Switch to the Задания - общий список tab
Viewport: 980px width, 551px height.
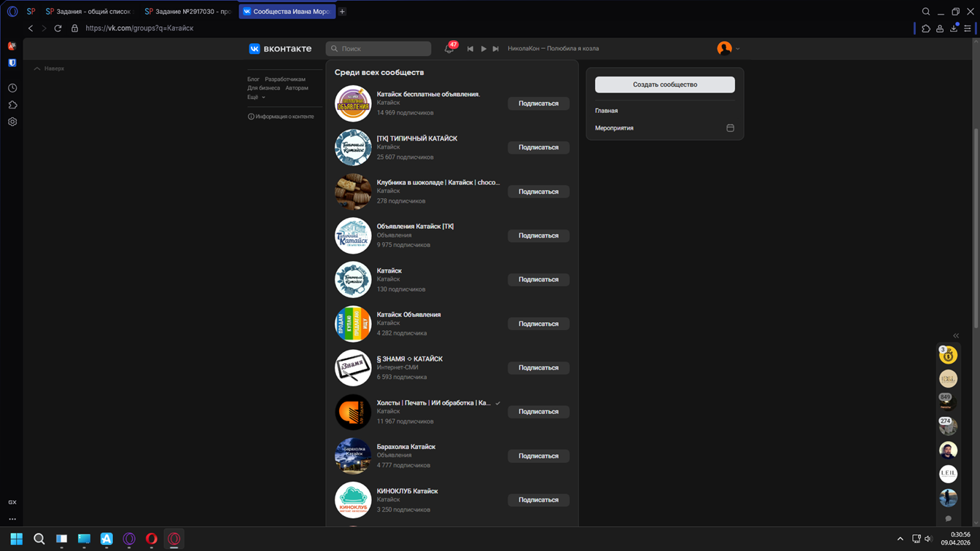pos(89,12)
